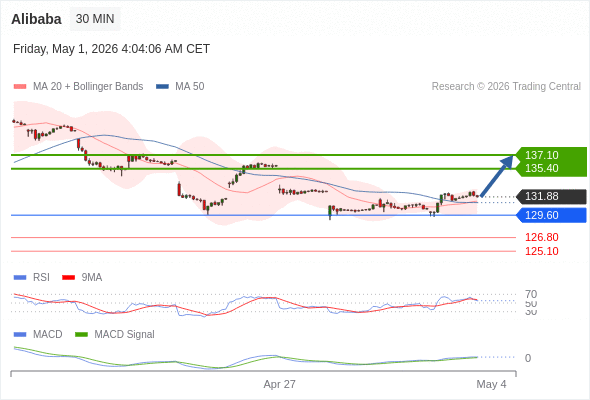Click the 30 MIN timeframe badge

[95, 19]
